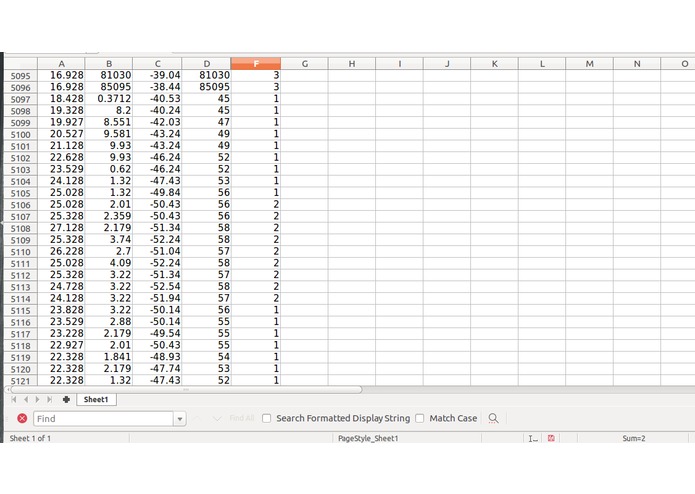Click the horizontal scrollbar thumb
The image size is (695, 494).
point(186,389)
